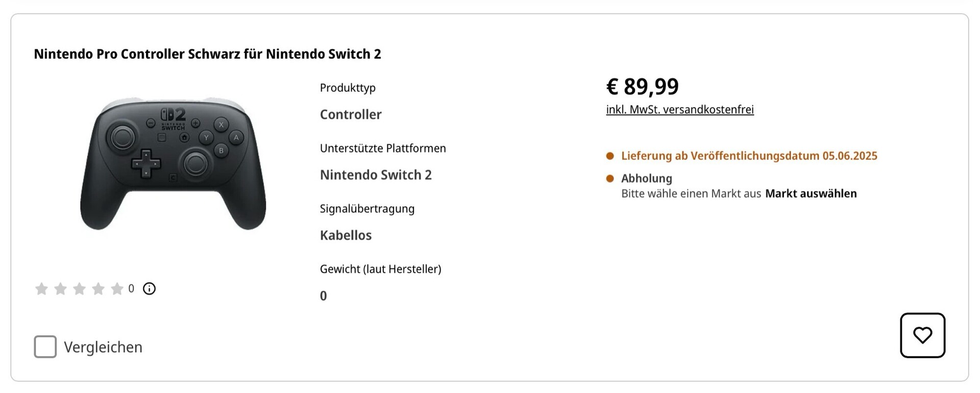Screen dimensions: 980x393
Task: Open the inkl. MwSt. versandkostenfrei link
Action: click(679, 109)
